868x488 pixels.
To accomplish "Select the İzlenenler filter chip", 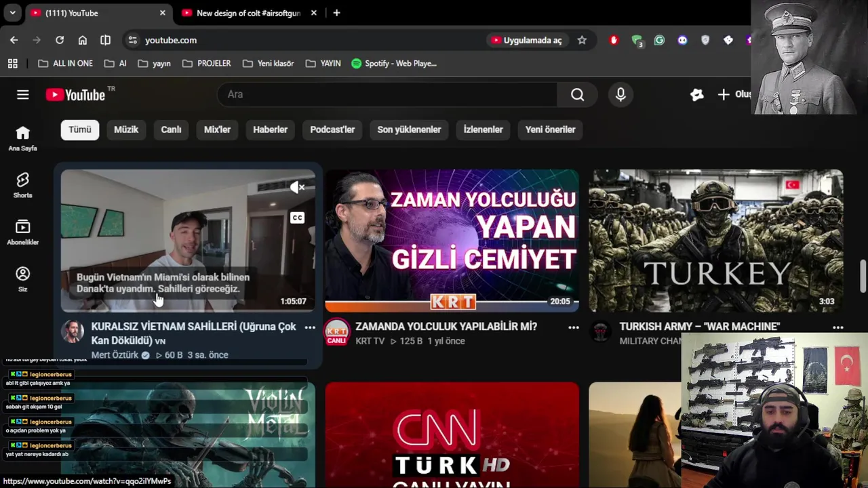I will coord(483,129).
